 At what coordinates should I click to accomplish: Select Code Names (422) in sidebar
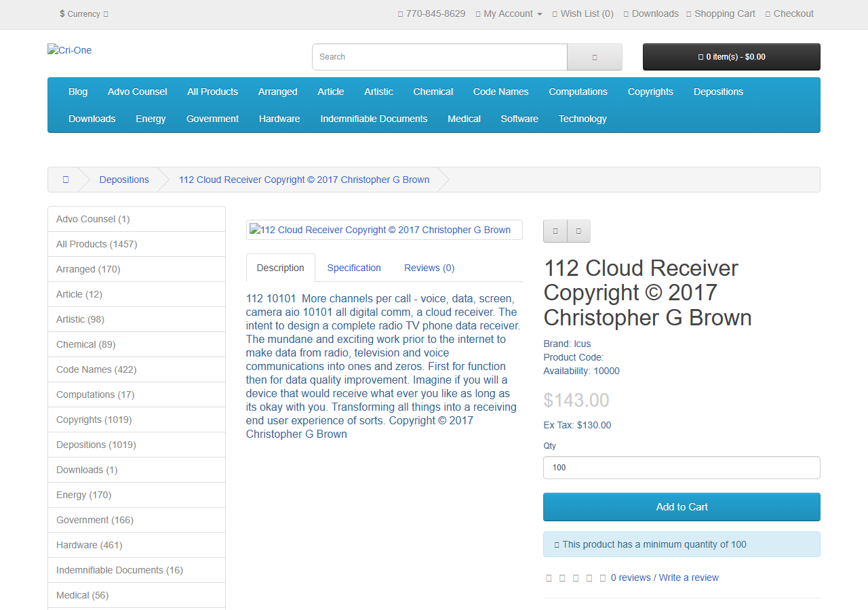point(136,369)
